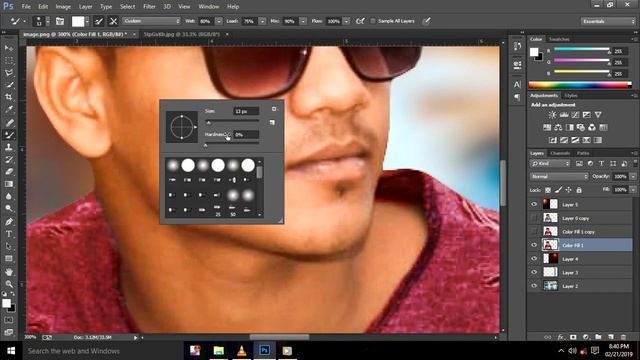Select the Clone Stamp tool

[9, 147]
